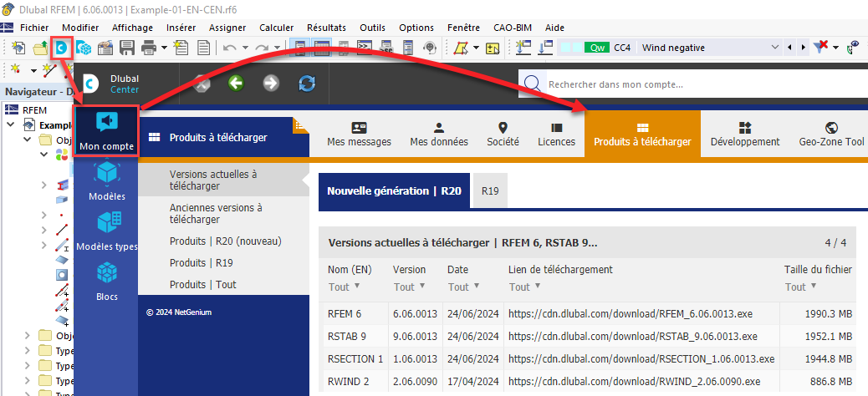
Task: Collapse the RFEM model tree node
Action: coord(11,124)
